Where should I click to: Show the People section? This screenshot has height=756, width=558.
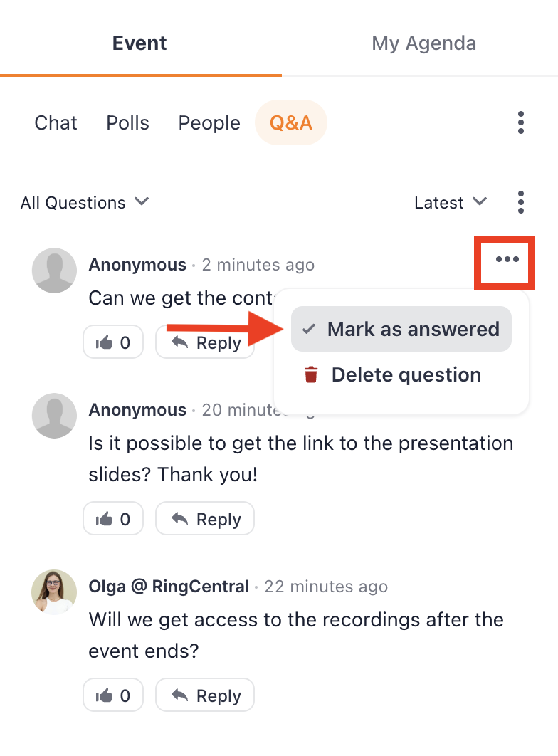[x=209, y=123]
